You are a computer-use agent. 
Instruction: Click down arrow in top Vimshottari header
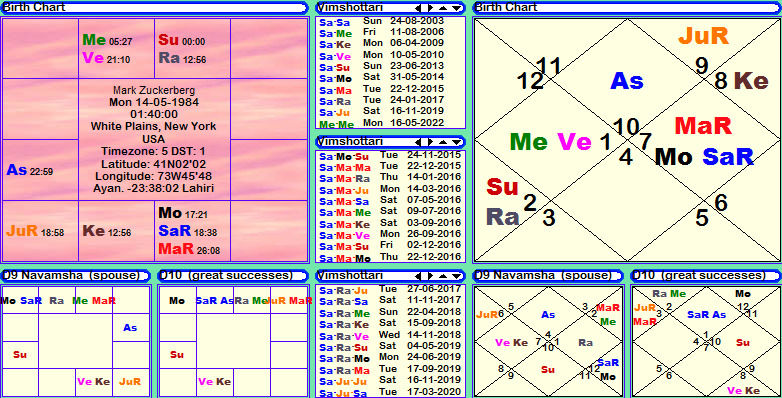coord(456,8)
